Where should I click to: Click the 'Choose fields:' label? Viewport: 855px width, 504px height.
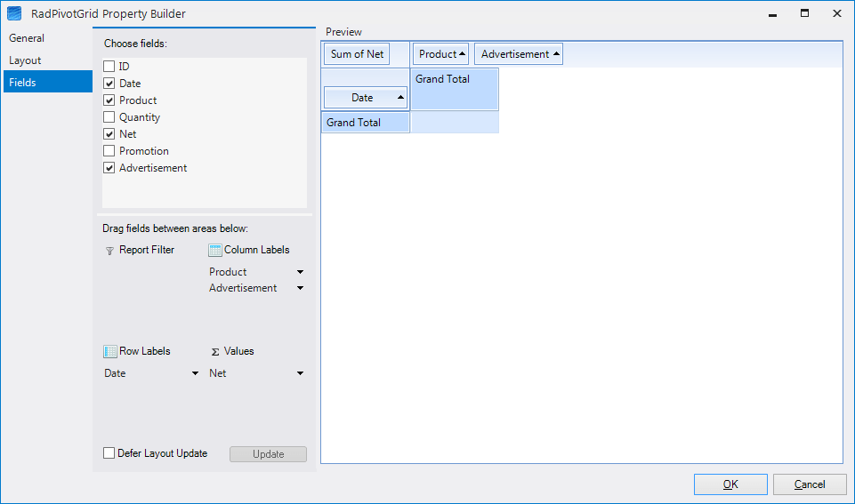(x=136, y=44)
